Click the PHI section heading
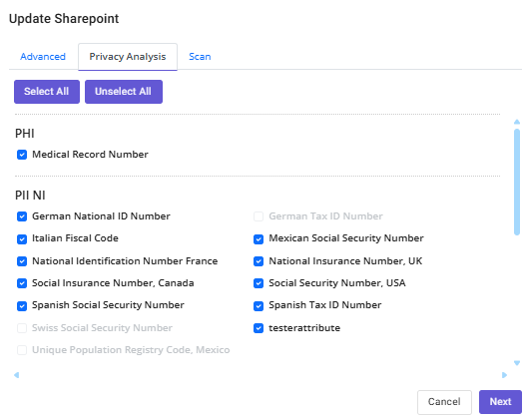 point(25,134)
